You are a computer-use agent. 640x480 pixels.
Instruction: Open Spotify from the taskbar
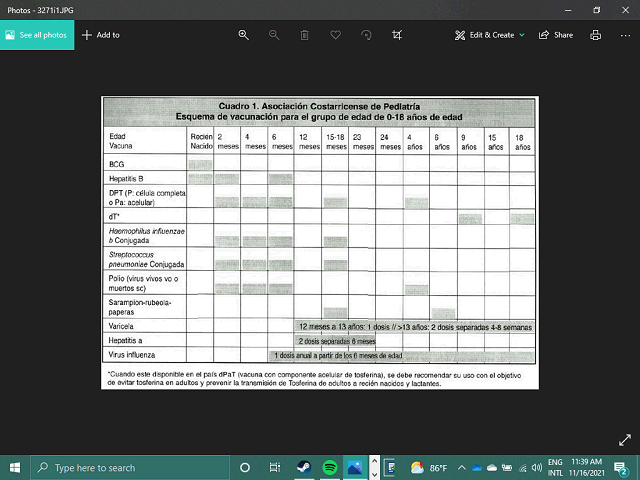(329, 468)
